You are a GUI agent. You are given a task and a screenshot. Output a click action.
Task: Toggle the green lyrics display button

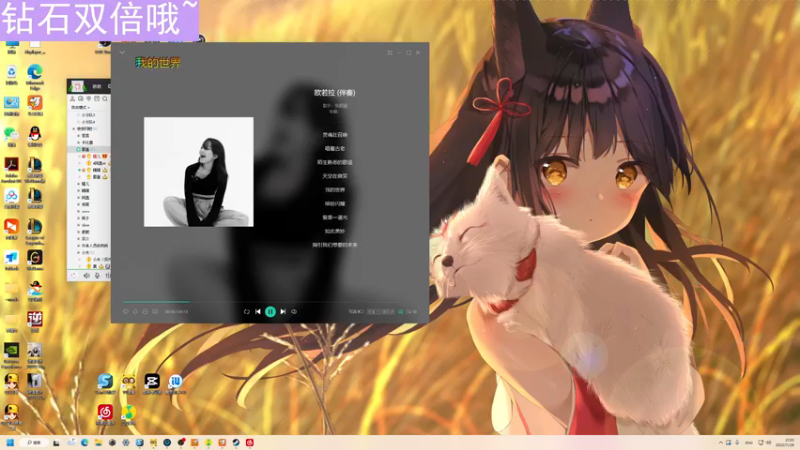click(401, 311)
